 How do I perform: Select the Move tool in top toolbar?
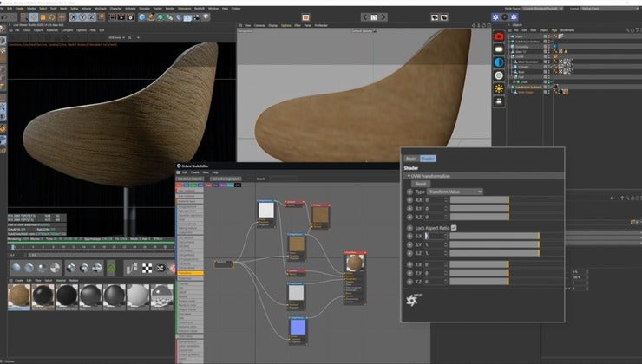[34, 17]
